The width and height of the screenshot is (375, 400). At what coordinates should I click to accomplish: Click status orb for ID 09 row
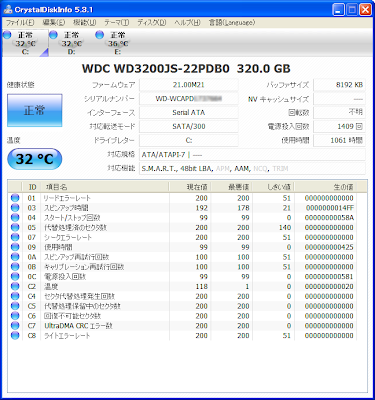(15, 247)
